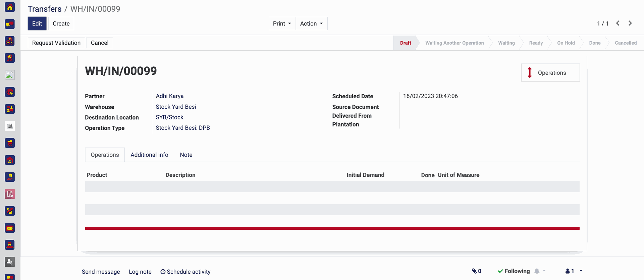This screenshot has height=280, width=644.
Task: Switch to the Additional Info tab
Action: coord(149,155)
